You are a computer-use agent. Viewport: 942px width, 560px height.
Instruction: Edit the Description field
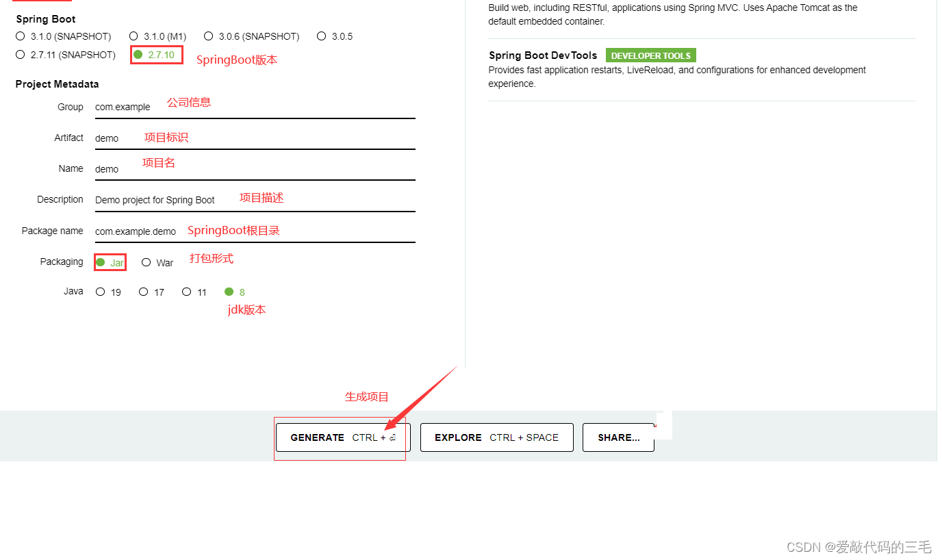[255, 200]
